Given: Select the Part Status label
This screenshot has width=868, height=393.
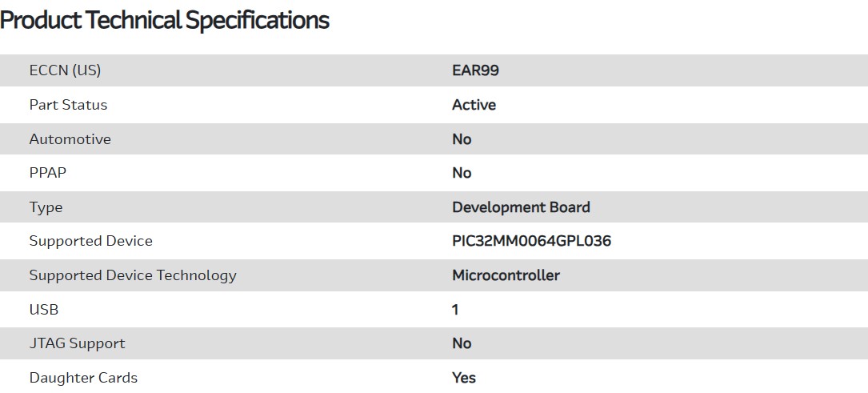Looking at the screenshot, I should coord(68,105).
